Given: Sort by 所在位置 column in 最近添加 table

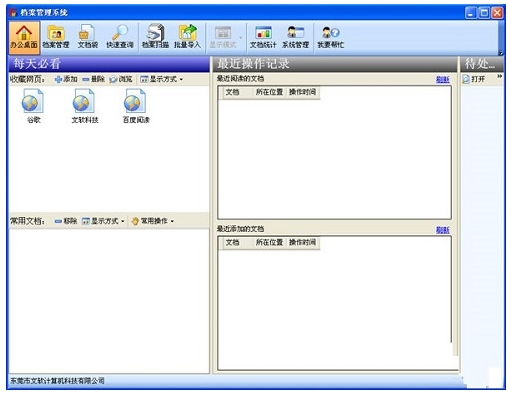Looking at the screenshot, I should click(x=269, y=242).
